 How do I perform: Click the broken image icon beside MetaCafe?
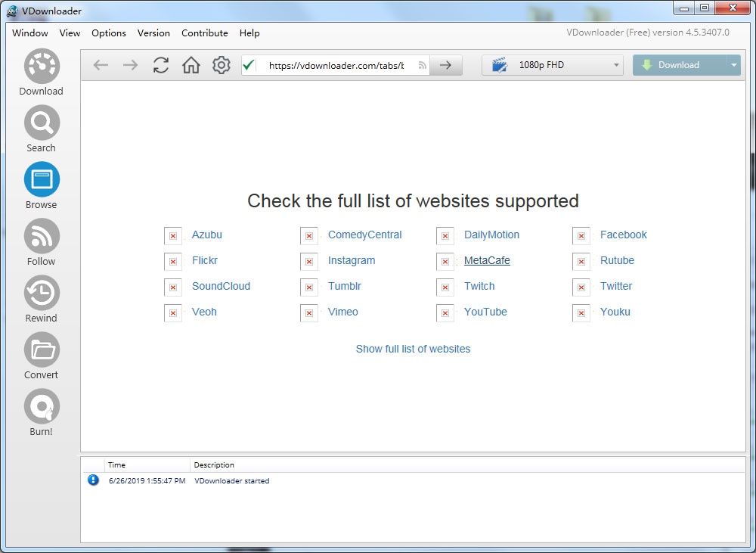(x=445, y=262)
